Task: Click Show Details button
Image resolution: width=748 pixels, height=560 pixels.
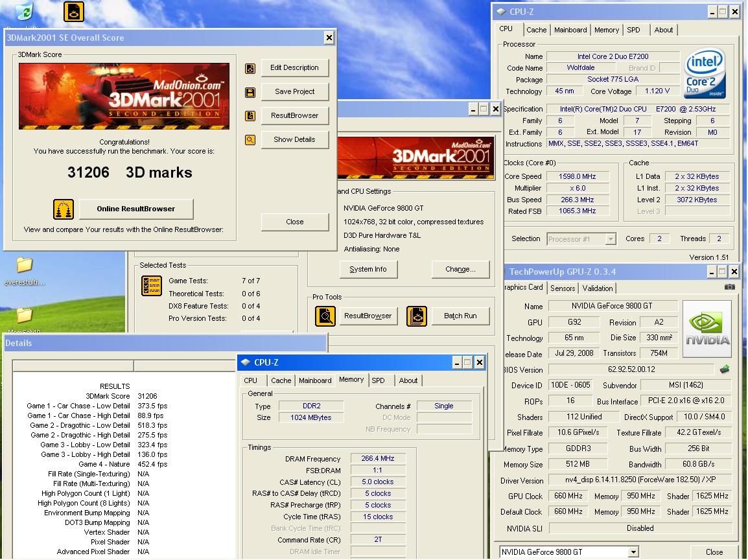Action: tap(295, 140)
